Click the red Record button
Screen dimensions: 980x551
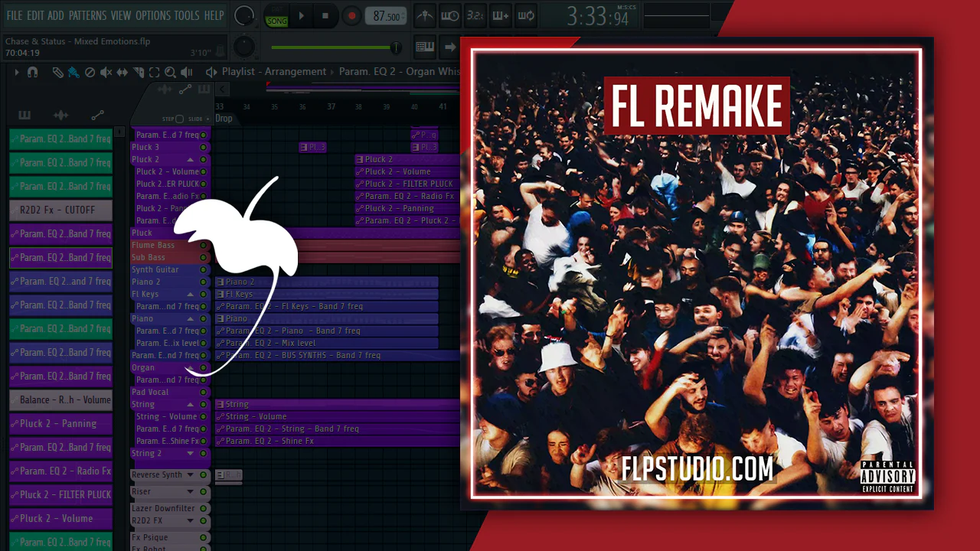point(351,16)
